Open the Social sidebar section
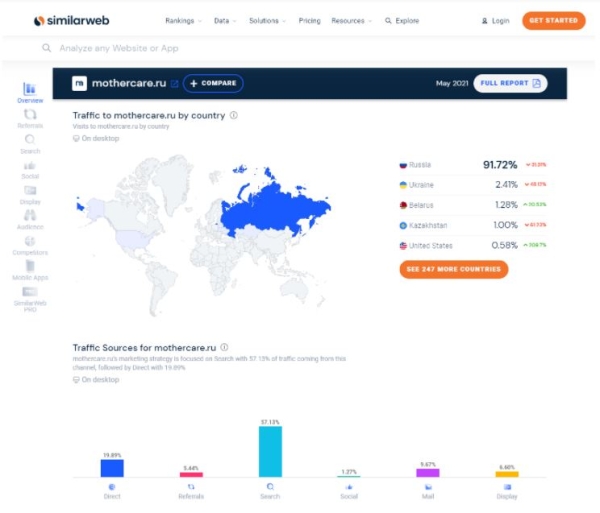Image resolution: width=600 pixels, height=513 pixels. (30, 169)
